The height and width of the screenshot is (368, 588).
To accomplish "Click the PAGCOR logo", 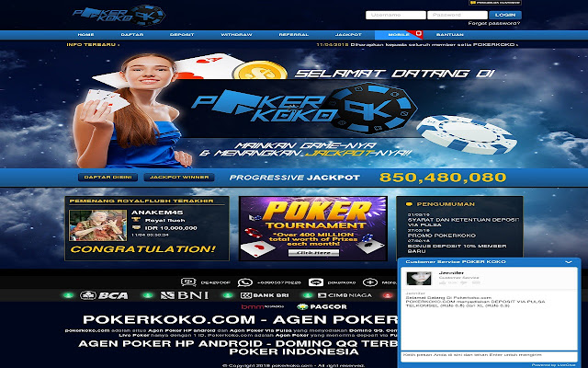I will 322,306.
